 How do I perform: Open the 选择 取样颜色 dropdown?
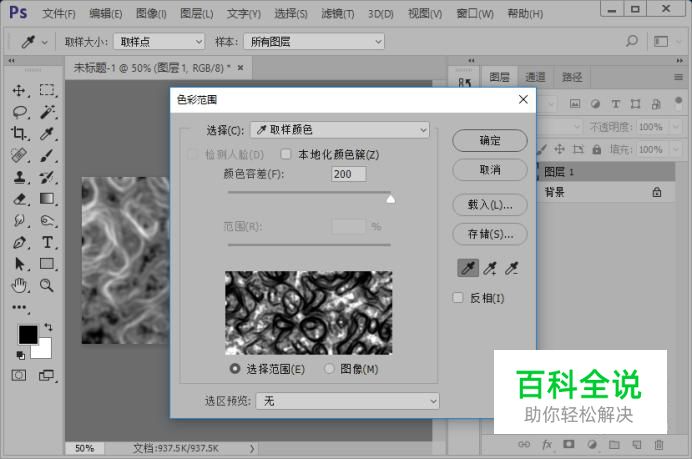[x=340, y=130]
